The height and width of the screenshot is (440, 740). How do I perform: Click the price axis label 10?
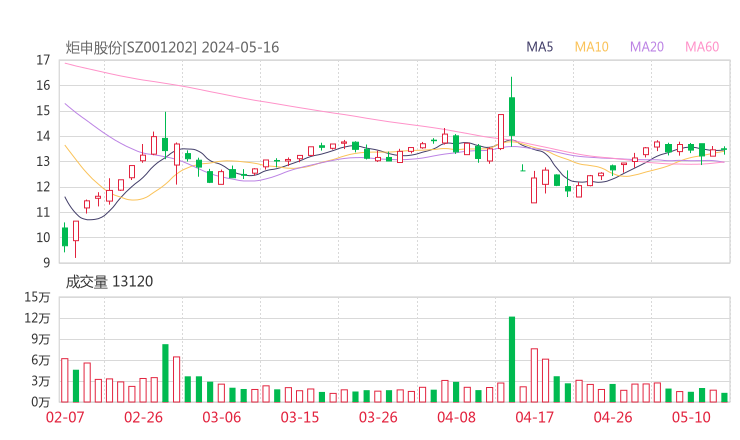[x=43, y=237]
